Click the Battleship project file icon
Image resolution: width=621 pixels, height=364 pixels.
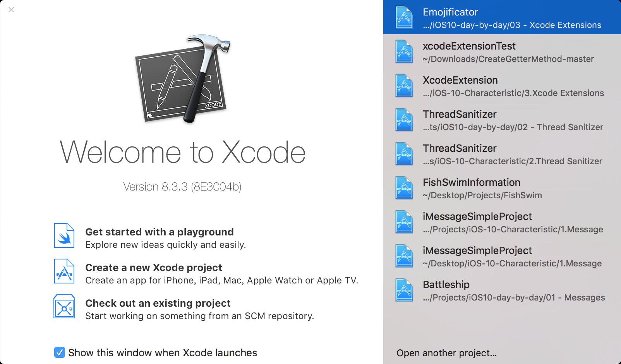tap(404, 290)
